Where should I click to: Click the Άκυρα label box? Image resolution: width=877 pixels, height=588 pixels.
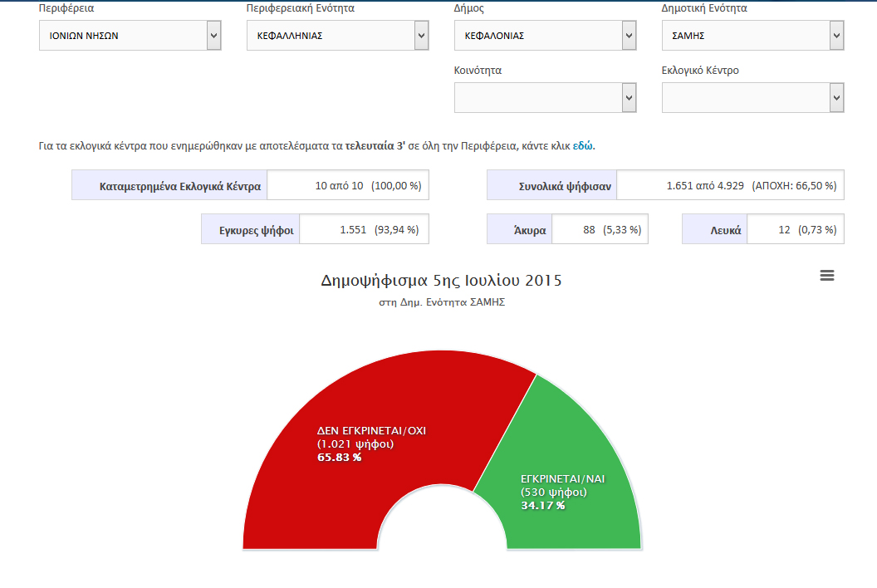click(x=520, y=230)
